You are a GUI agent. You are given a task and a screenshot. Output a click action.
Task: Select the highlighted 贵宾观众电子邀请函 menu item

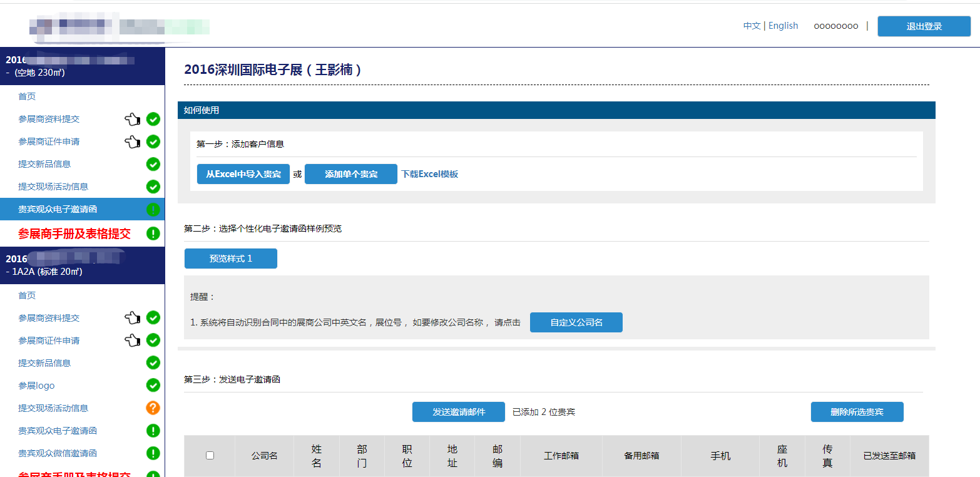83,209
